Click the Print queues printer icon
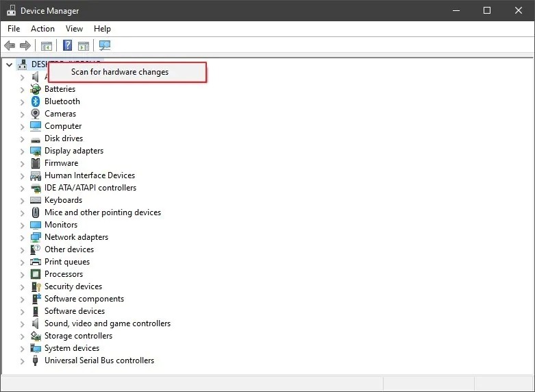The image size is (535, 392). click(36, 262)
